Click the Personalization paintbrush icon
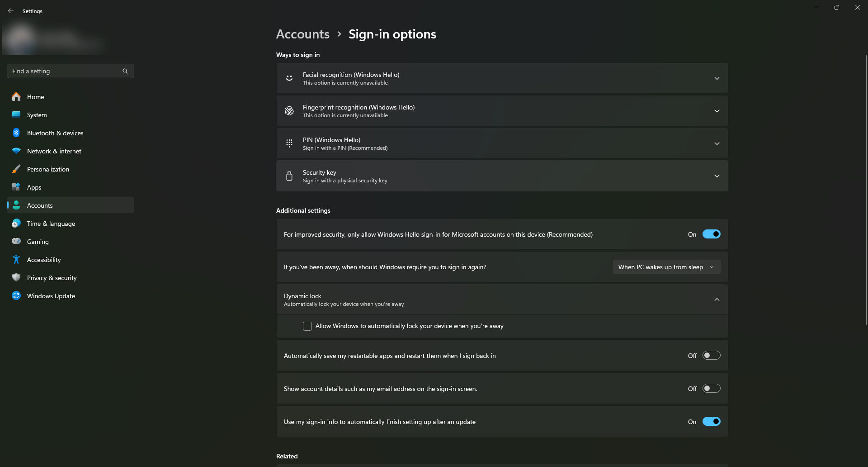This screenshot has width=868, height=467. (16, 169)
